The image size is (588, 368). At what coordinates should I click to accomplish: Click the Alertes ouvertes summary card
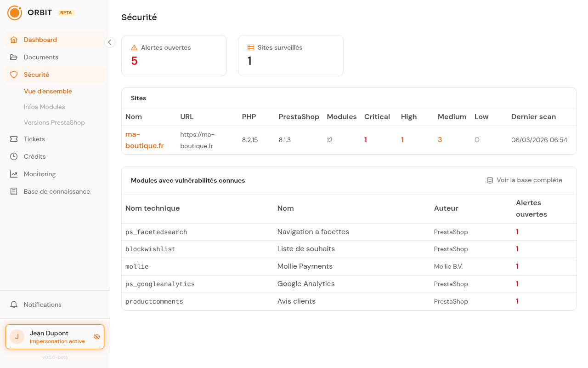174,56
